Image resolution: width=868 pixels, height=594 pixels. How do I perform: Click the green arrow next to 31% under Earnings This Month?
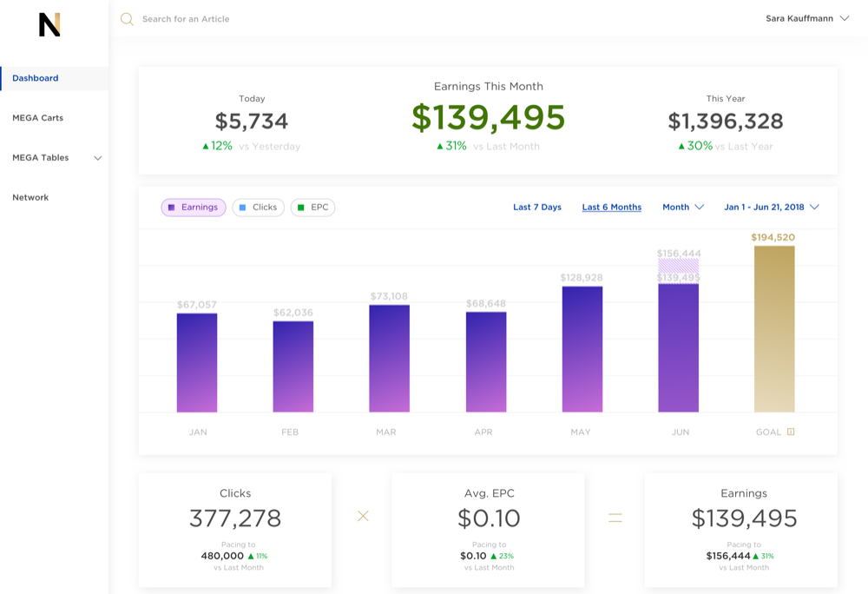coord(440,147)
